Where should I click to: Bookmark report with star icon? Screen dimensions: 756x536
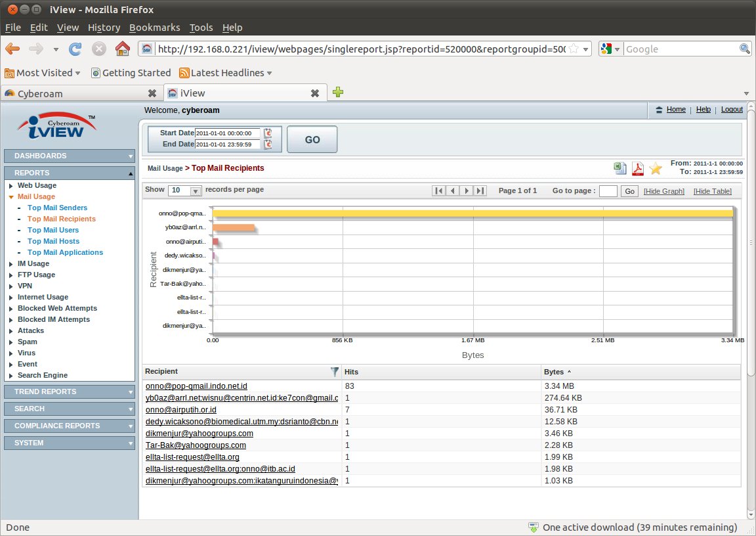pyautogui.click(x=655, y=169)
